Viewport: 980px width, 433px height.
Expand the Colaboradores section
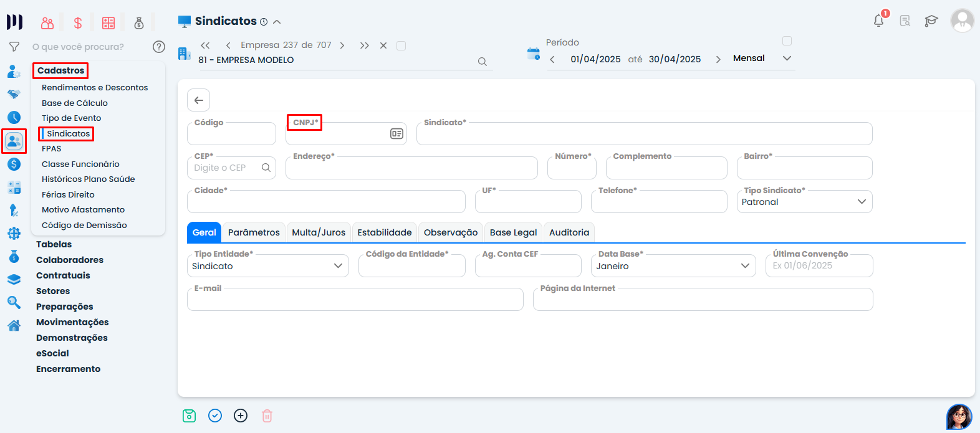click(x=70, y=260)
